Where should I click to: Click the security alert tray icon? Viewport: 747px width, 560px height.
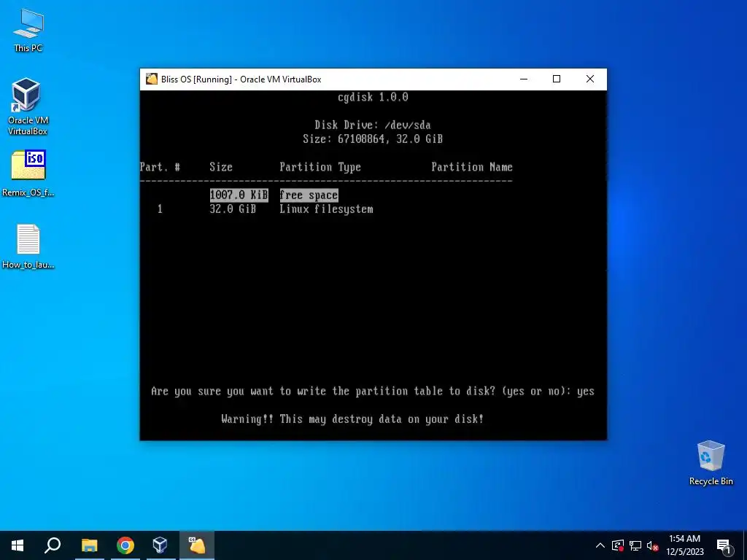click(618, 545)
